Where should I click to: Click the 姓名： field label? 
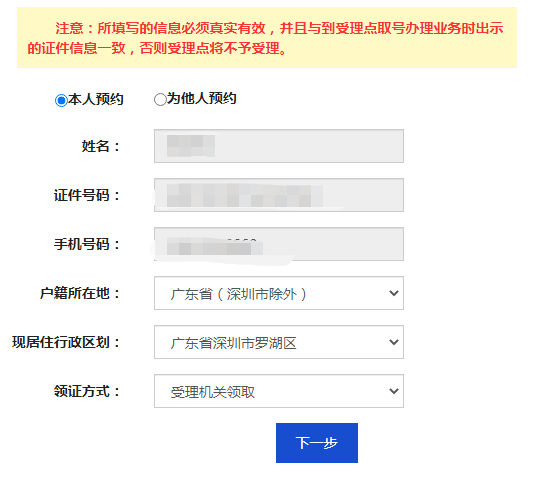[101, 146]
